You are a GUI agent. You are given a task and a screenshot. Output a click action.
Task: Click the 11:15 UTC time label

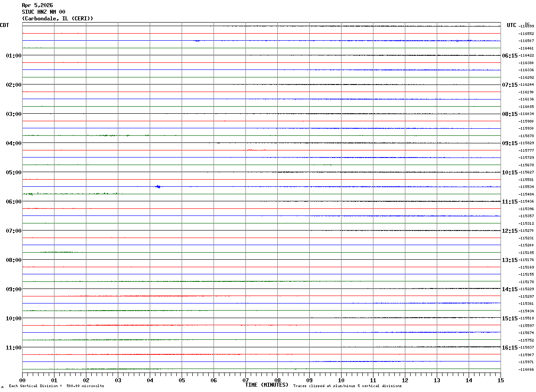(509, 202)
